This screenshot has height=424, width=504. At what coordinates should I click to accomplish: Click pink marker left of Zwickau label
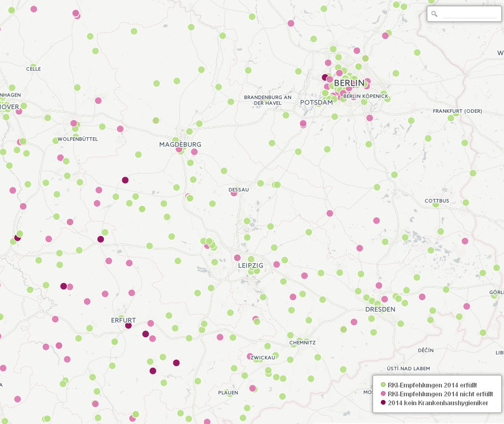[250, 356]
